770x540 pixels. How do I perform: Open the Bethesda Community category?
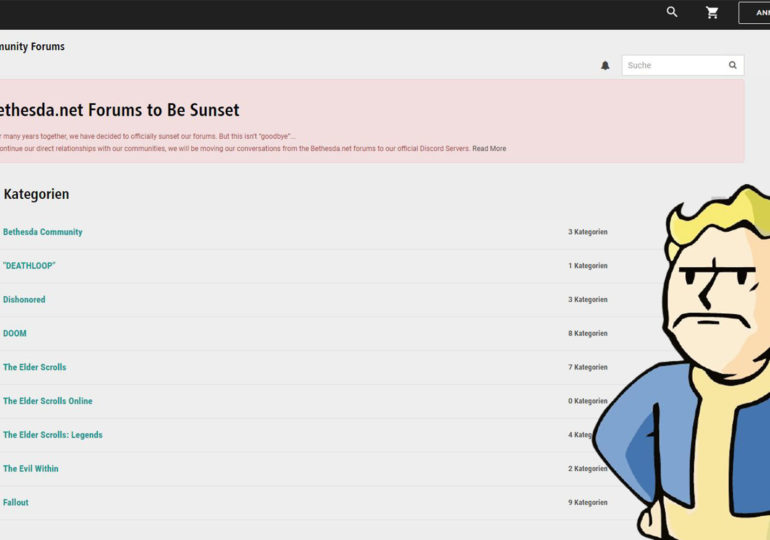pyautogui.click(x=43, y=232)
